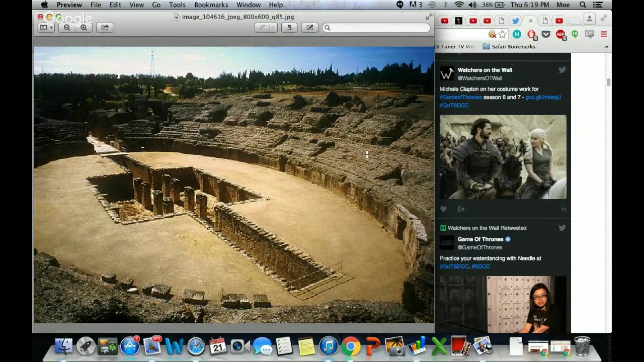This screenshot has width=644, height=362.
Task: Click the highlight pen tool in Preview
Action: click(262, 28)
